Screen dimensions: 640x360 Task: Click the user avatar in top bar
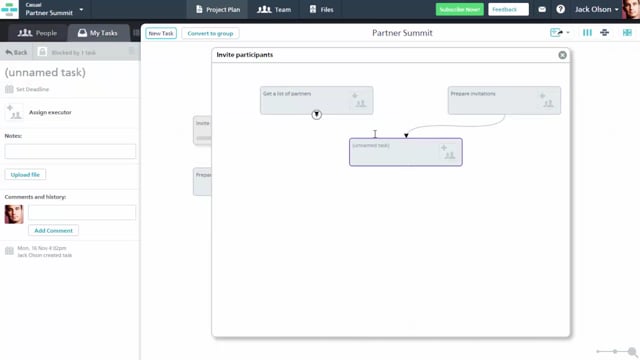[631, 9]
